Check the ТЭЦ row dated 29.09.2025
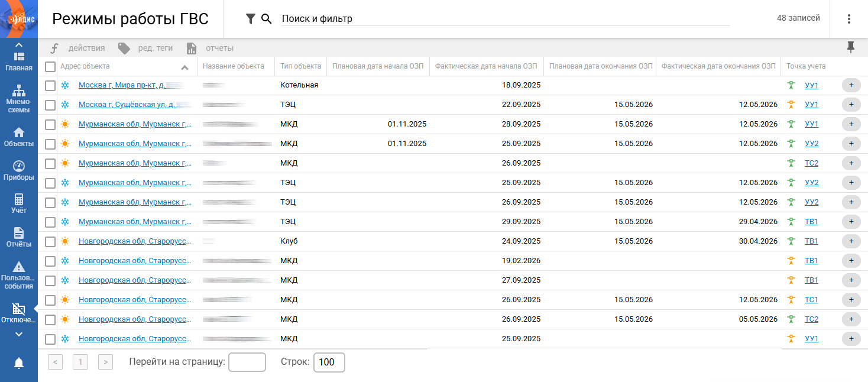Viewport: 868px width, 382px height. tap(50, 222)
